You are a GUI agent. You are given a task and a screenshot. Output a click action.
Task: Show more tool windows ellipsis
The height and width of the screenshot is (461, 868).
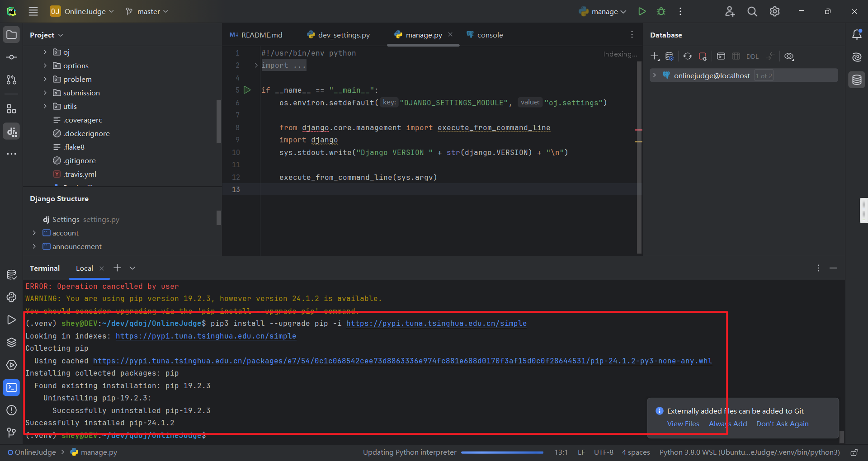point(12,154)
